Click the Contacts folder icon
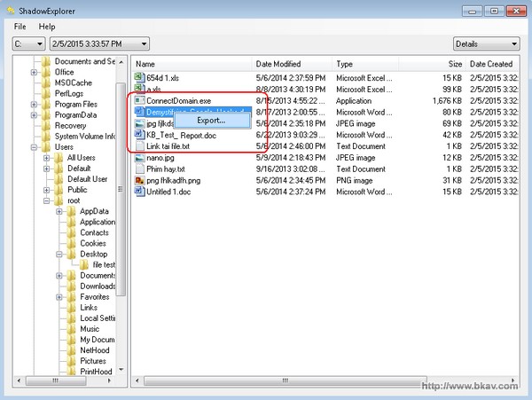Image resolution: width=532 pixels, height=400 pixels. tap(71, 232)
